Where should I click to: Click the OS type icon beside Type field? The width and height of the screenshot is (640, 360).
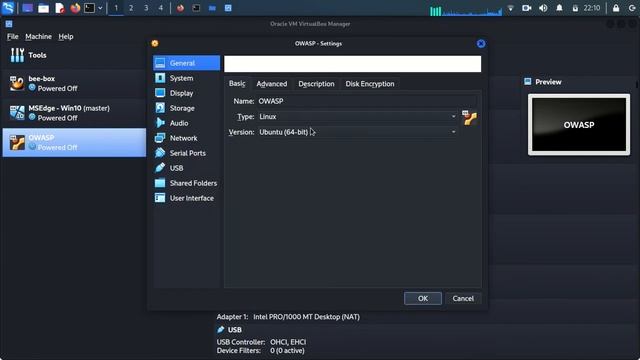469,118
